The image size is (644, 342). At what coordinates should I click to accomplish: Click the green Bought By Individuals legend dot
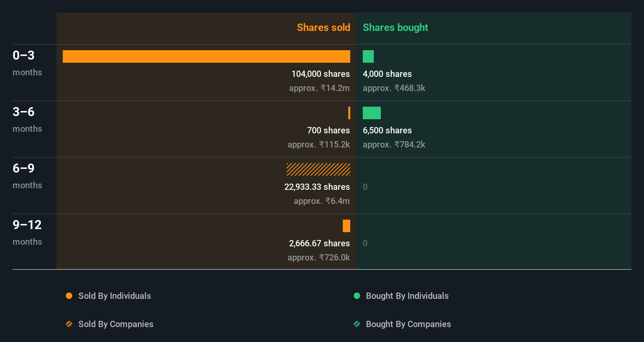point(357,296)
